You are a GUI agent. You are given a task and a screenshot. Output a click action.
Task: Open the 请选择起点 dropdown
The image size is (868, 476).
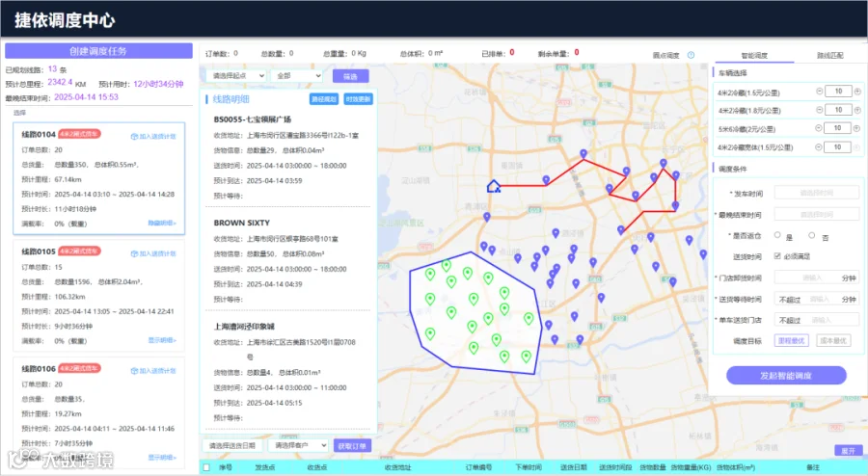tap(236, 76)
